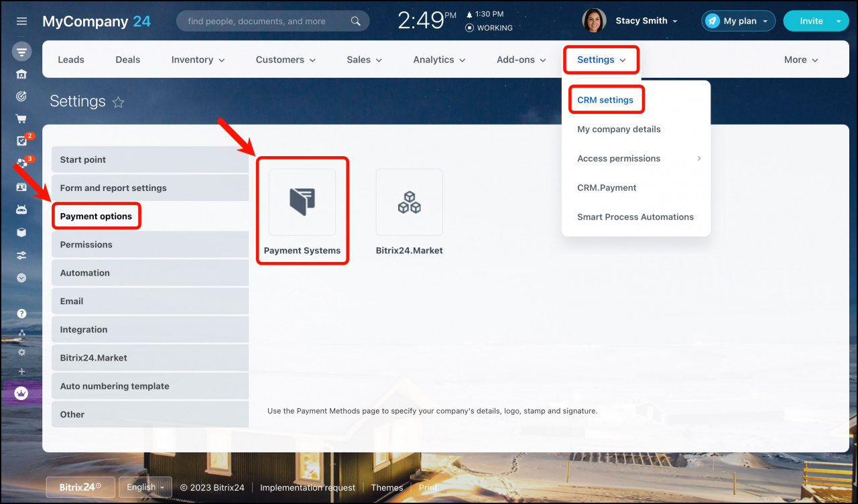Click the My plan button
Viewport: 858px width, 504px height.
(738, 21)
